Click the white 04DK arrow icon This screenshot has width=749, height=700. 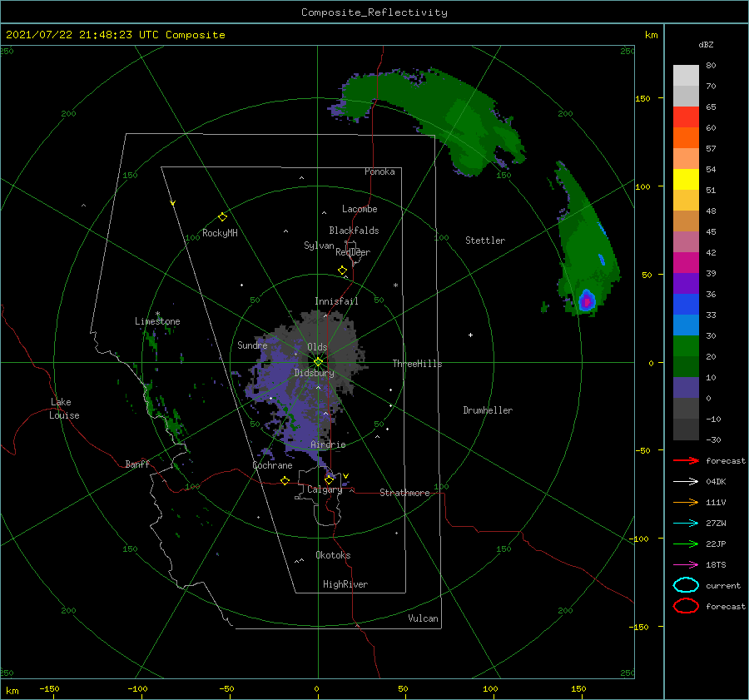click(x=686, y=482)
